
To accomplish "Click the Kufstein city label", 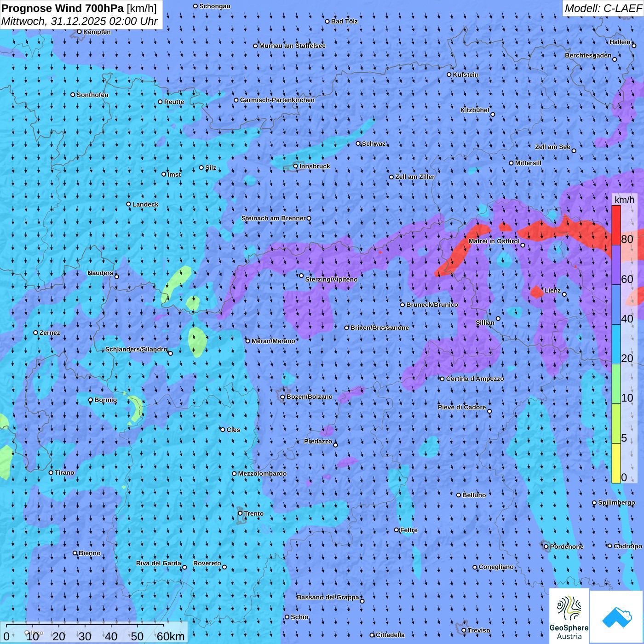I will [x=466, y=75].
